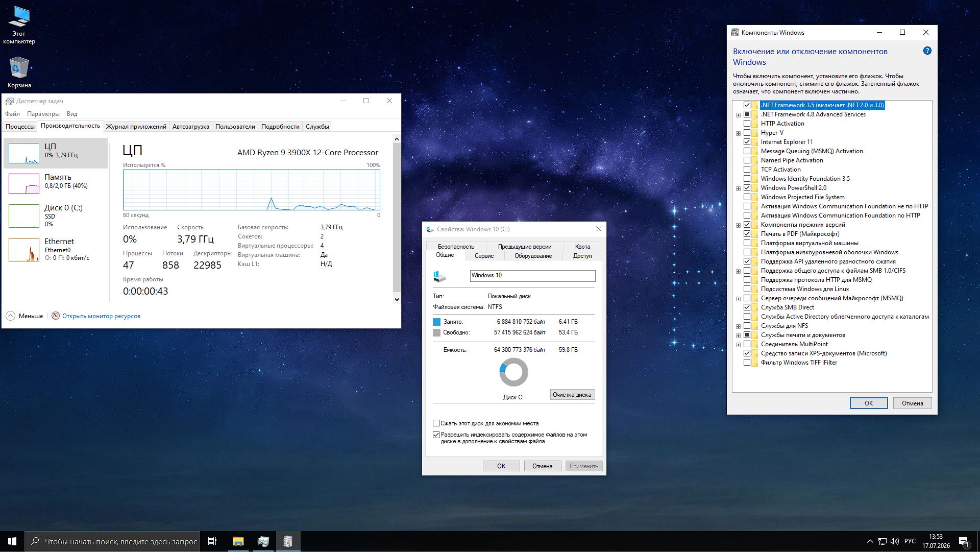Open Windows Start menu

[x=12, y=541]
